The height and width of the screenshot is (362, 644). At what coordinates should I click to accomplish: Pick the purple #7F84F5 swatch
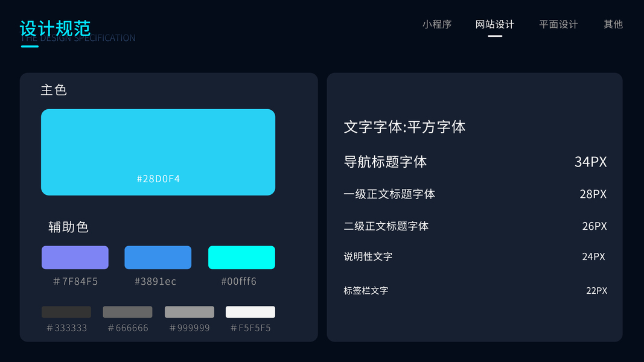(x=75, y=258)
